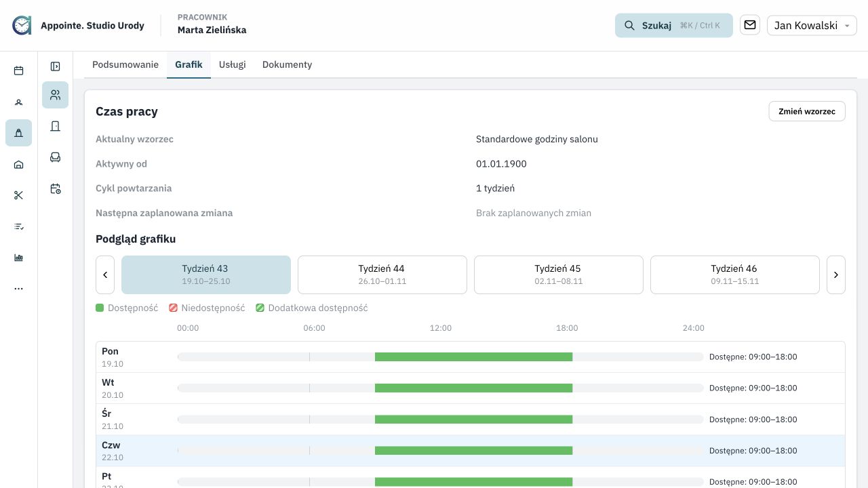Click the Pon 19.10 day label

point(113,357)
